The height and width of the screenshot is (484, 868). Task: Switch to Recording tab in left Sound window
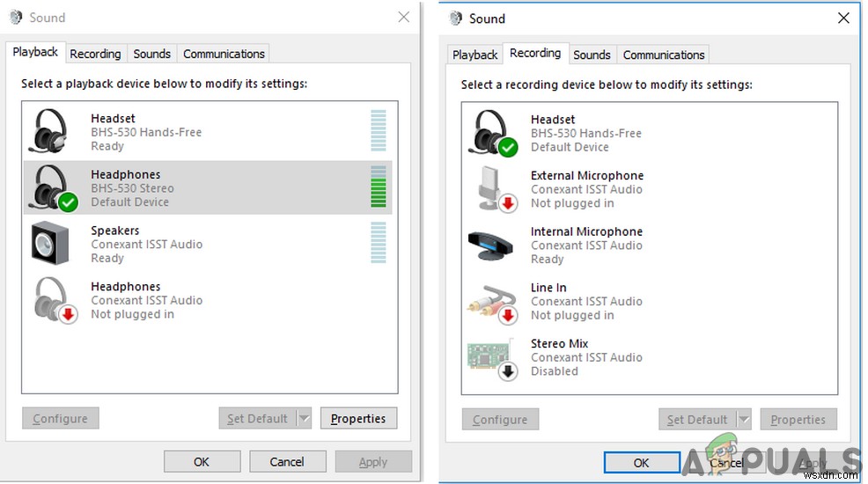pos(95,55)
